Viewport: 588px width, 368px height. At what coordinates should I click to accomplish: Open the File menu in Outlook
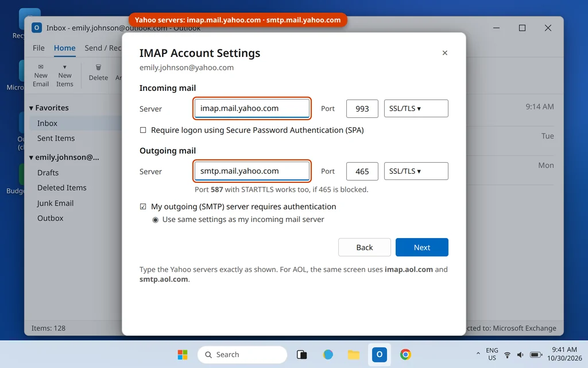pyautogui.click(x=38, y=48)
